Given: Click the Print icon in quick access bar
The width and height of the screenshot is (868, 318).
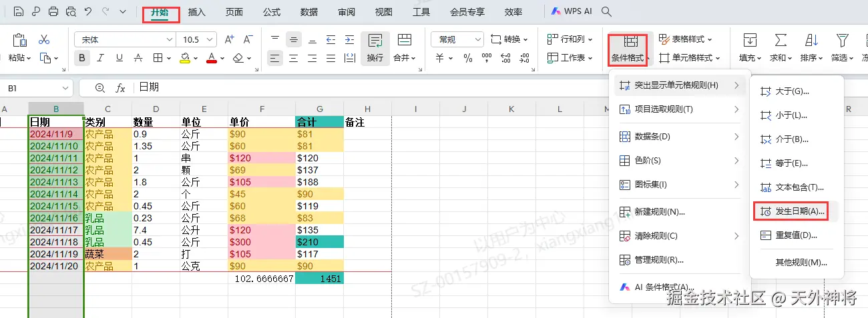Looking at the screenshot, I should (53, 12).
